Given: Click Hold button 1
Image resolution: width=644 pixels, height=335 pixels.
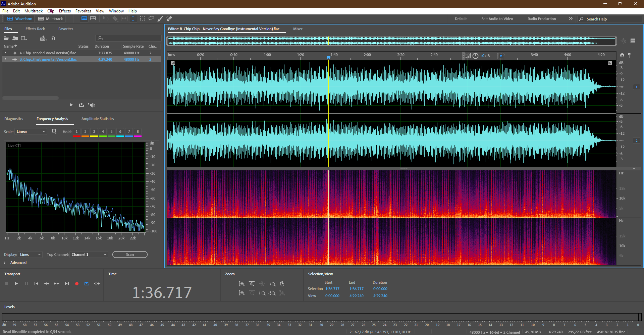Looking at the screenshot, I should (x=76, y=131).
